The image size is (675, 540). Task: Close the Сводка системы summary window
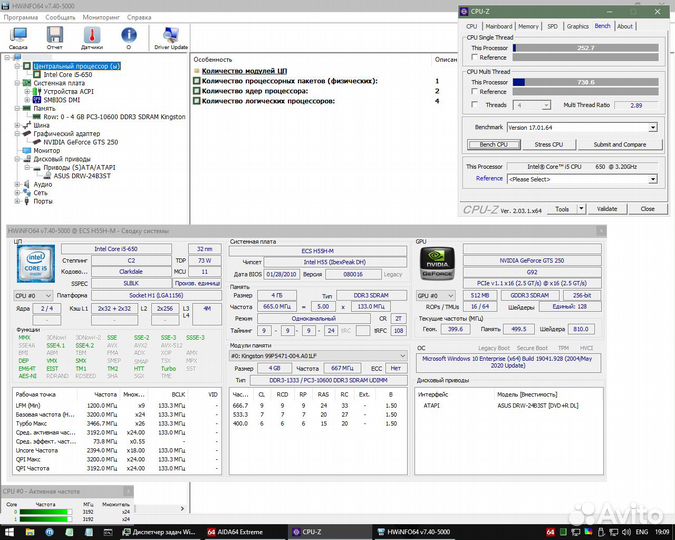click(601, 231)
